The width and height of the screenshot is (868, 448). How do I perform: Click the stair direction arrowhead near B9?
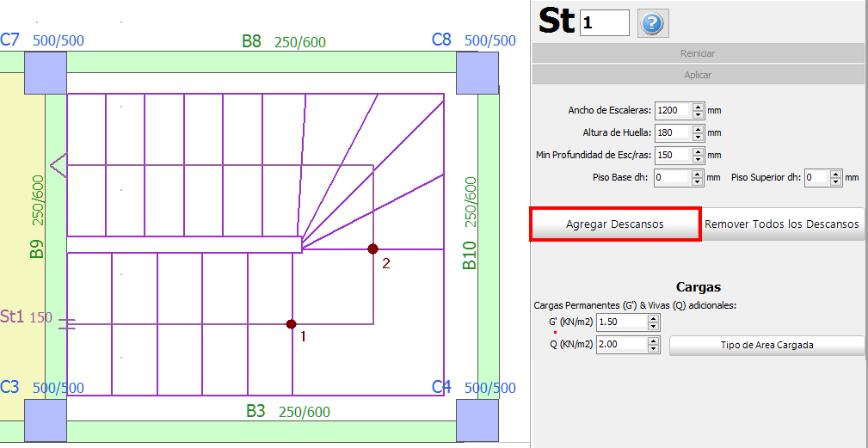click(58, 165)
